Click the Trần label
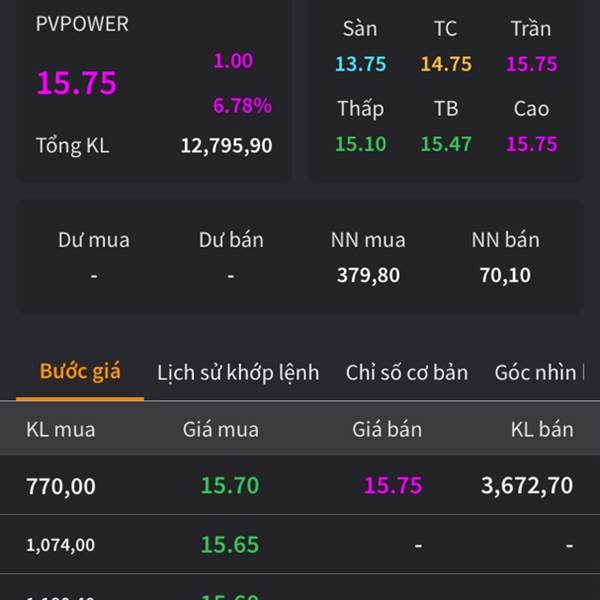This screenshot has height=600, width=600. [x=531, y=29]
